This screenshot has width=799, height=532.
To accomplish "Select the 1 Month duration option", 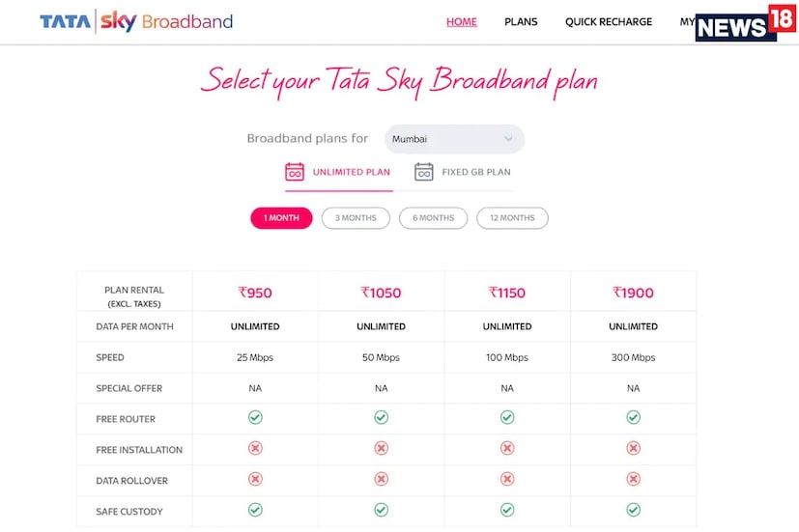I will [281, 218].
